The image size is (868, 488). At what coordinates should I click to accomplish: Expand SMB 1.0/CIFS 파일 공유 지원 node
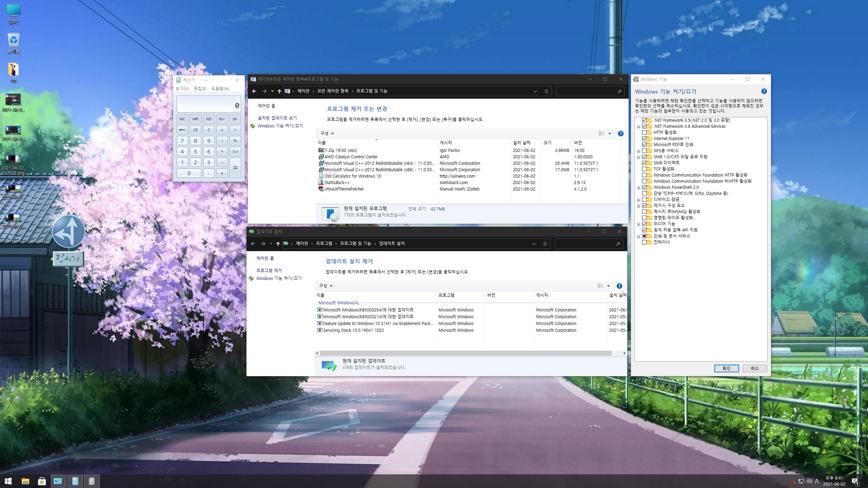click(x=638, y=157)
